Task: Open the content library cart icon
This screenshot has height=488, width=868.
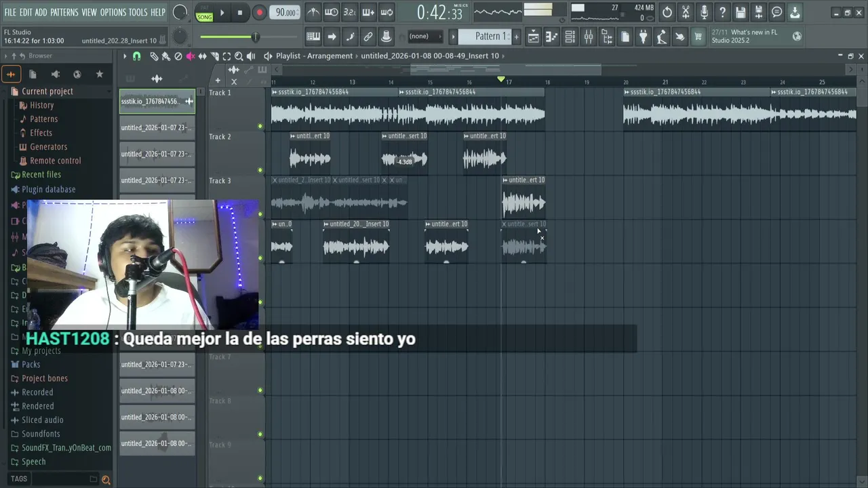Action: point(698,37)
